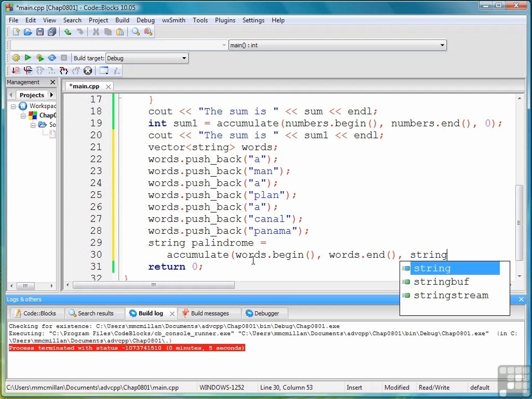Click the editor vertical scrollbar thumb

click(x=519, y=223)
